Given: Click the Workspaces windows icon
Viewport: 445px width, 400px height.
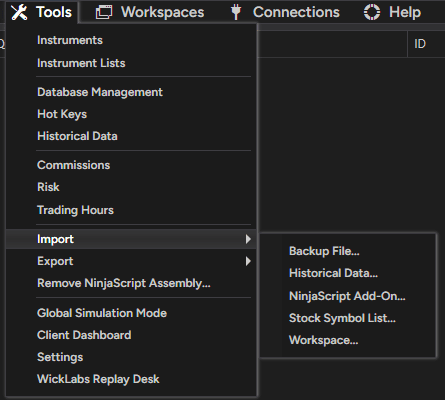Looking at the screenshot, I should point(104,12).
